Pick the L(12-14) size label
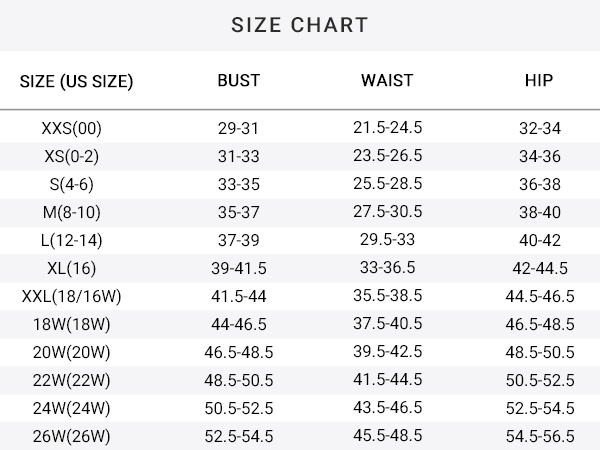 point(72,240)
